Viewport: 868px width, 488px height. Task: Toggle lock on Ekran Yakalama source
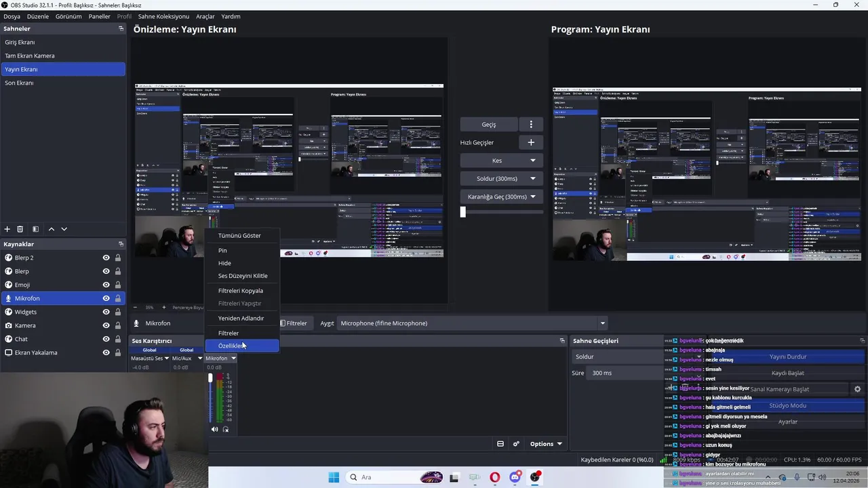(118, 352)
